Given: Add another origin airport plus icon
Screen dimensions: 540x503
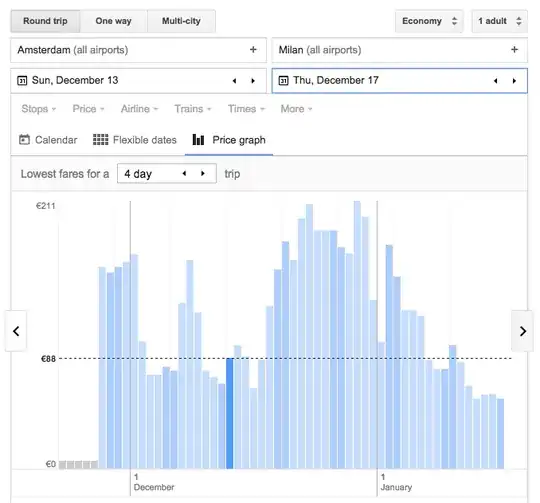Looking at the screenshot, I should pos(253,50).
